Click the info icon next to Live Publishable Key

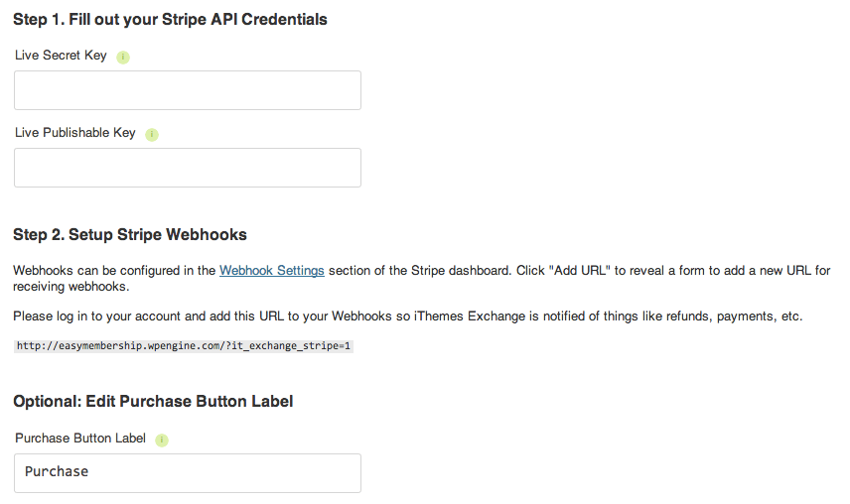152,134
